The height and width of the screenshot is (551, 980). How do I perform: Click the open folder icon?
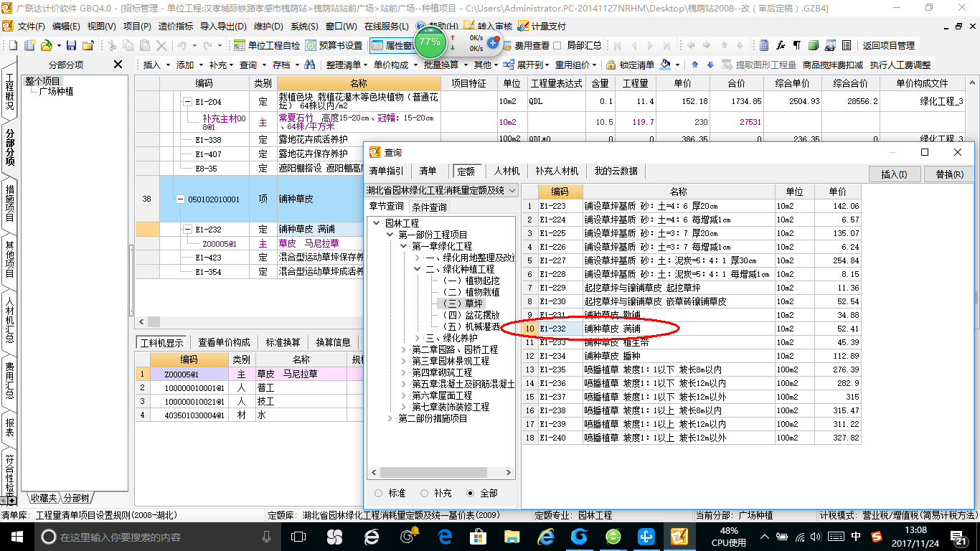[x=46, y=45]
